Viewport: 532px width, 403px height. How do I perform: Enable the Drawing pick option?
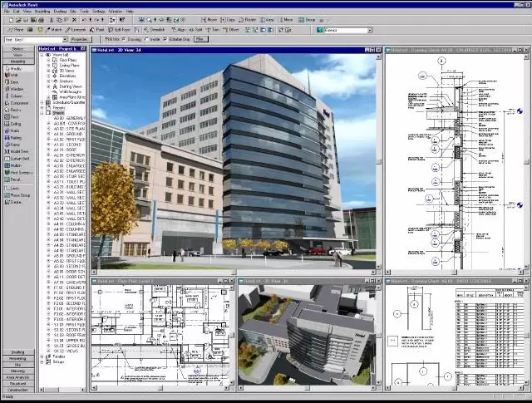coord(125,39)
